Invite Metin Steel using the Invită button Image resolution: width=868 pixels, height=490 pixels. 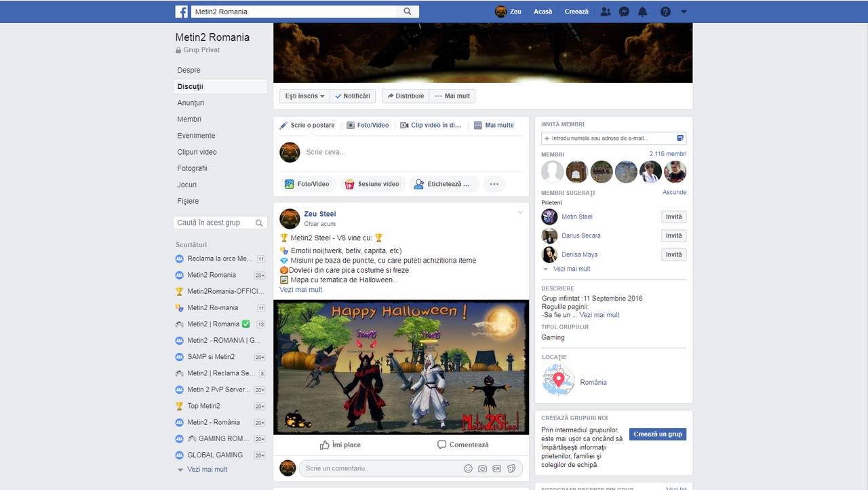coord(673,216)
